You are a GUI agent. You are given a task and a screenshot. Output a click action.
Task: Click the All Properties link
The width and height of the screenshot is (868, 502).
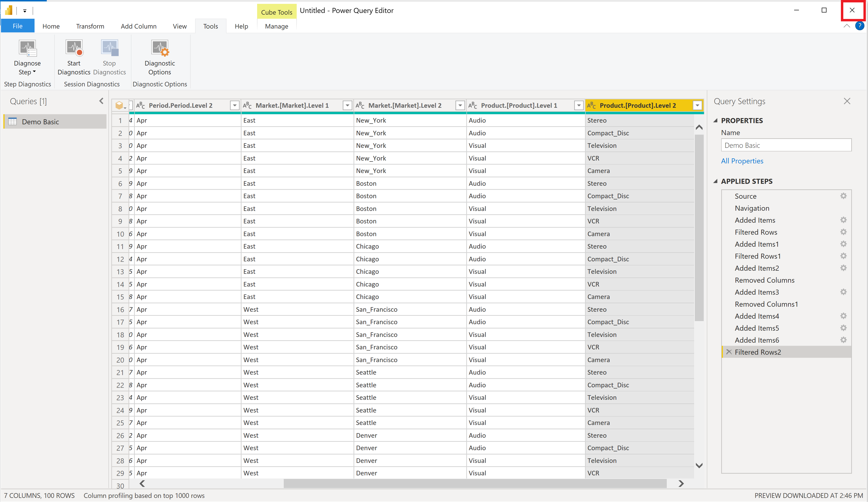(742, 161)
